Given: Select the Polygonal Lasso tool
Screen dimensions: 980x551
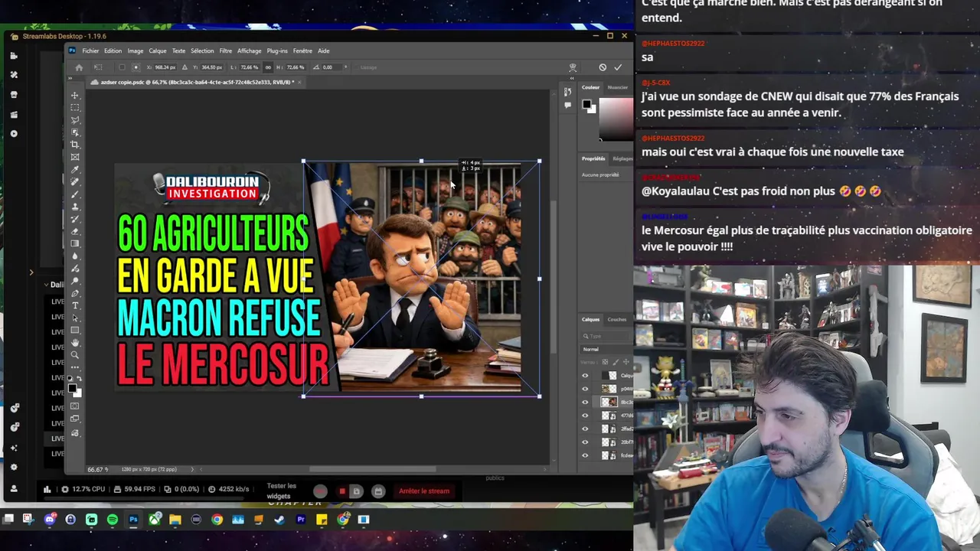Looking at the screenshot, I should pyautogui.click(x=75, y=120).
